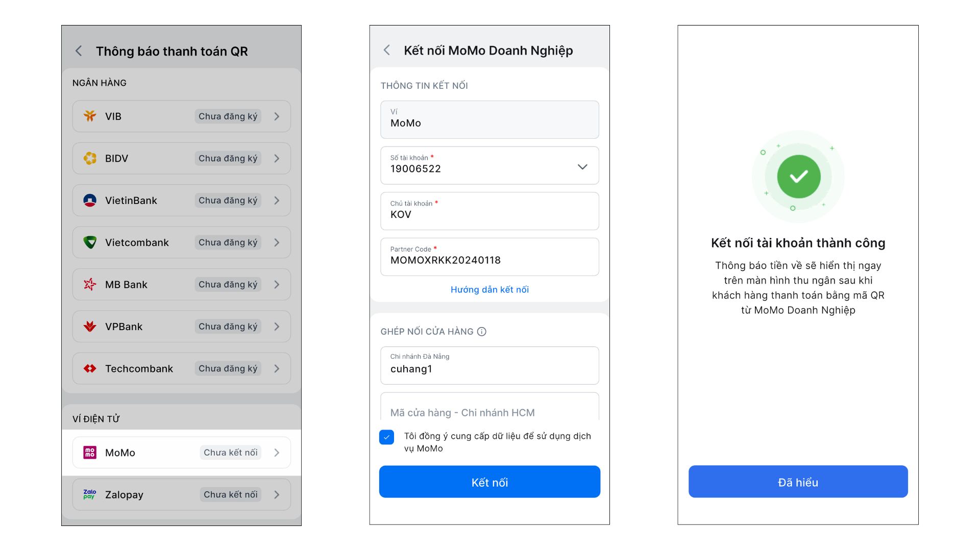Open the VietinBank registration entry
This screenshot has width=980, height=551.
click(181, 201)
